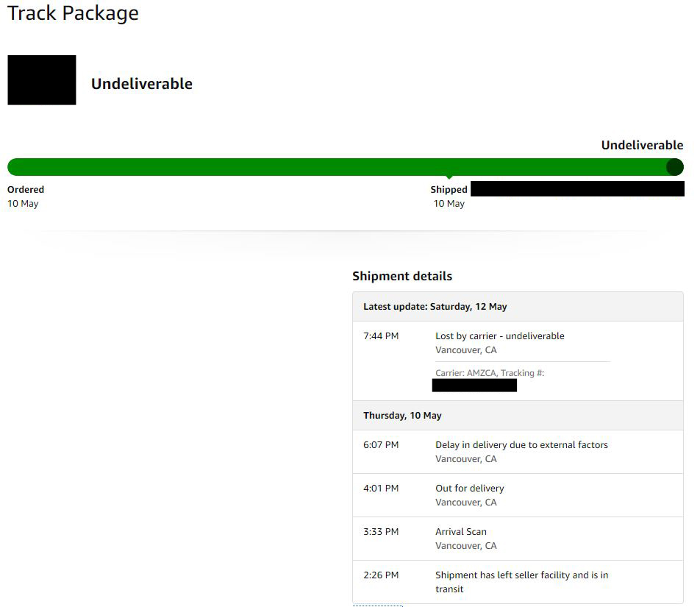Expand the Latest update: Saturday, 12 May section
Viewport: 700px width, 607px height.
[435, 306]
